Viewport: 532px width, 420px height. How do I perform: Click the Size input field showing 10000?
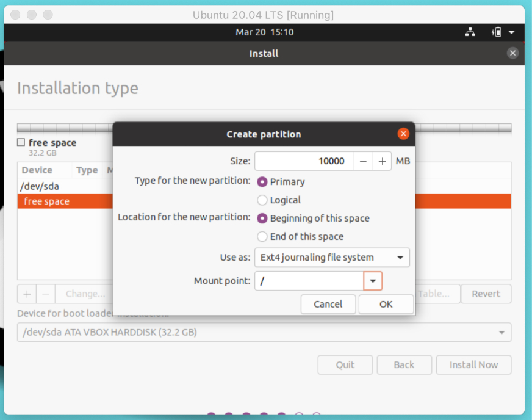pos(304,161)
